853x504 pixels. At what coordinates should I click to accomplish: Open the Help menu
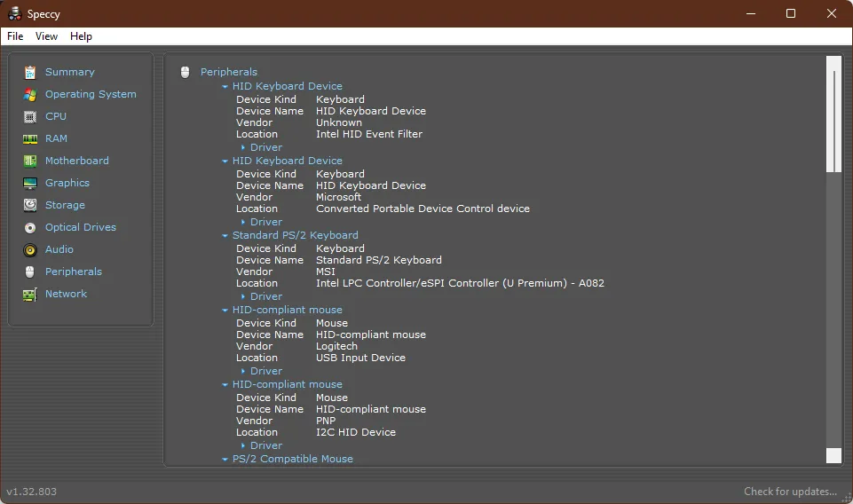click(x=81, y=36)
